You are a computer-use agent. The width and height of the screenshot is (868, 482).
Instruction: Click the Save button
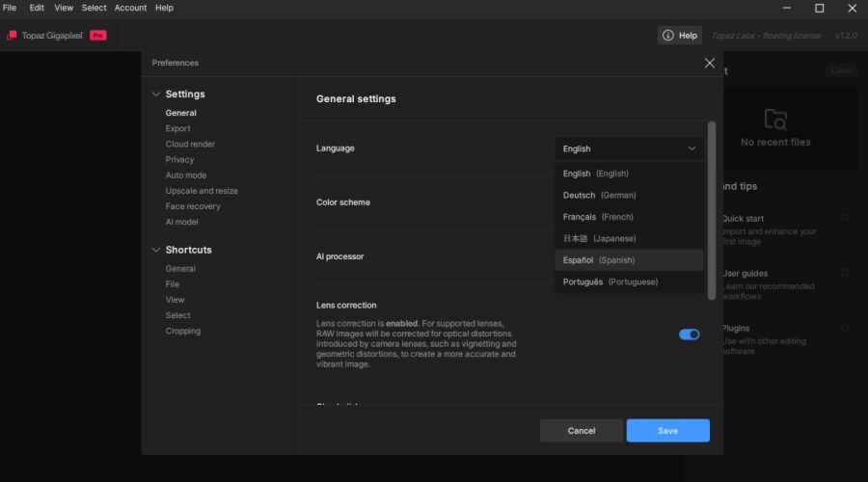click(667, 431)
